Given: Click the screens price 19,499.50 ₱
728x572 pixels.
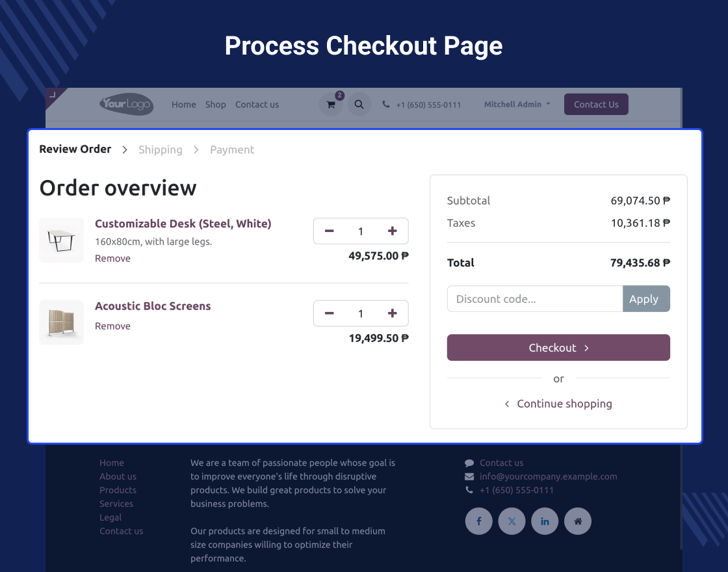Looking at the screenshot, I should (x=378, y=338).
